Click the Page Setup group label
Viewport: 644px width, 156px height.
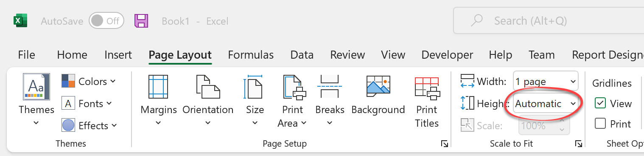point(285,144)
